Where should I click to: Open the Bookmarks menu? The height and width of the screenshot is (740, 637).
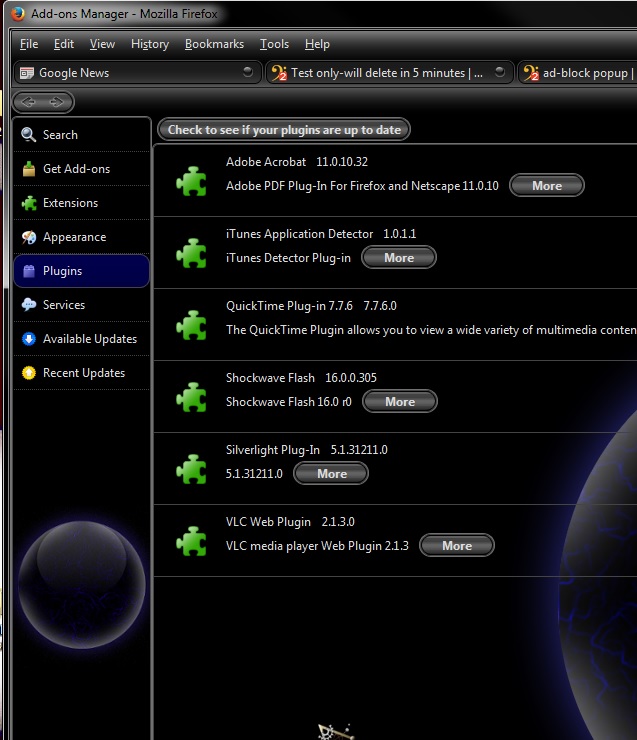(x=214, y=44)
